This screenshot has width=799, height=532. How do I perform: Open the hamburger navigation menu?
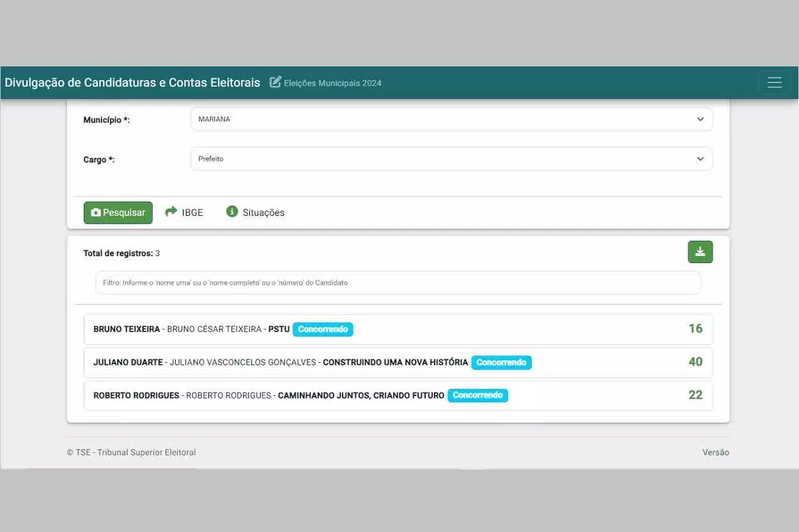pos(774,82)
